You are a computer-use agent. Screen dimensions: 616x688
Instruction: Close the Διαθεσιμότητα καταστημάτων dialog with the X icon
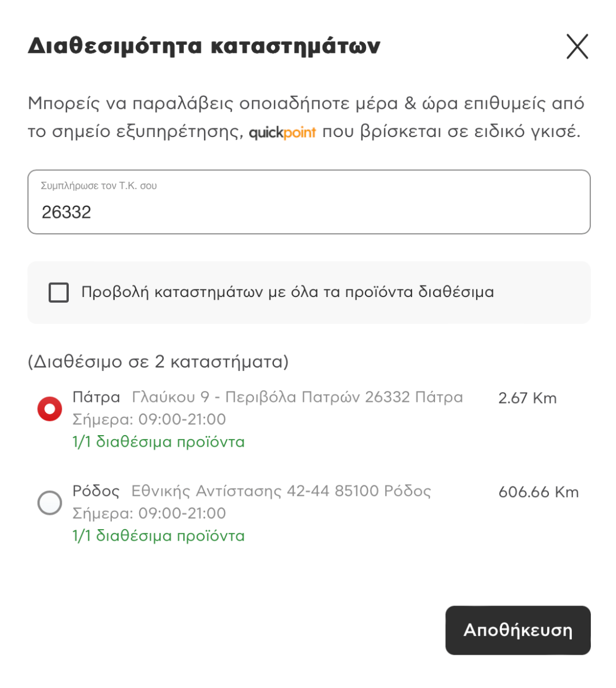click(577, 46)
